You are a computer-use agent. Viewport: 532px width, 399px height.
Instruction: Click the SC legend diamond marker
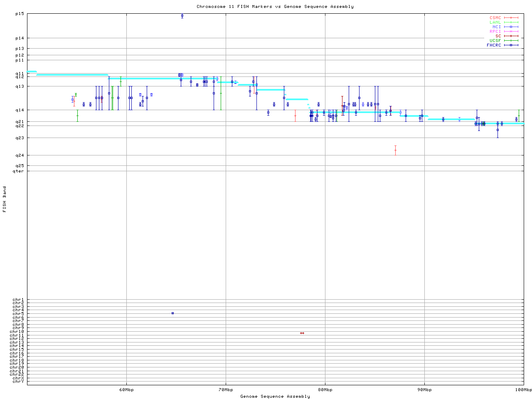511,36
